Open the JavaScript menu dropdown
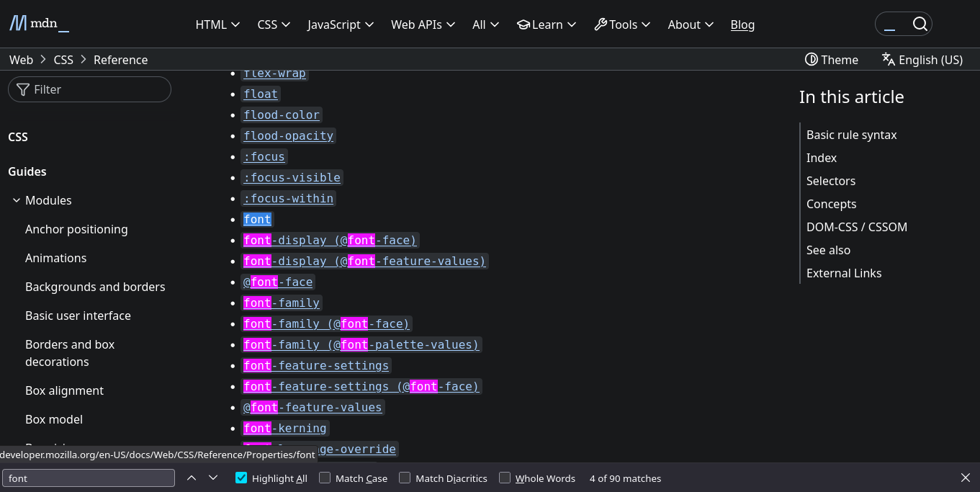Screen dimensions: 980x492 pos(341,24)
